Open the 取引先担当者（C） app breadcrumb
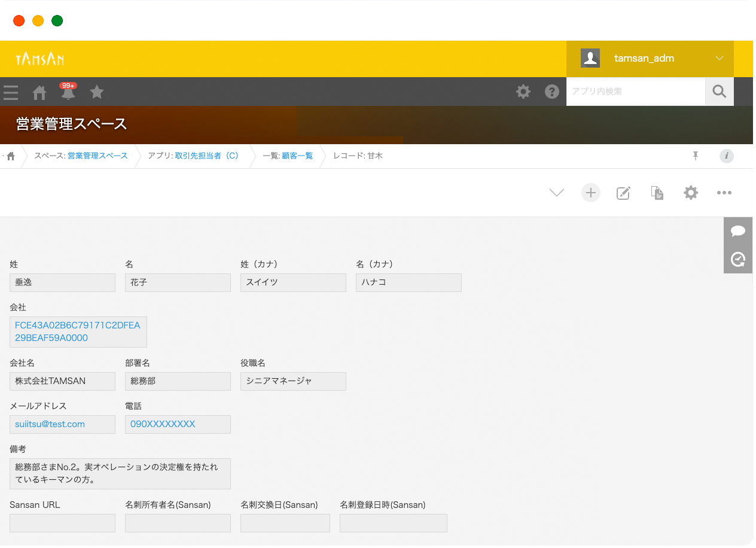756x548 pixels. click(x=206, y=156)
